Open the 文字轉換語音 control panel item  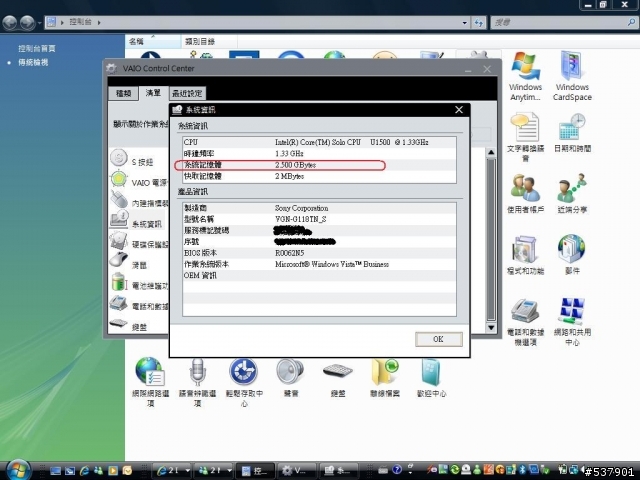(x=525, y=137)
